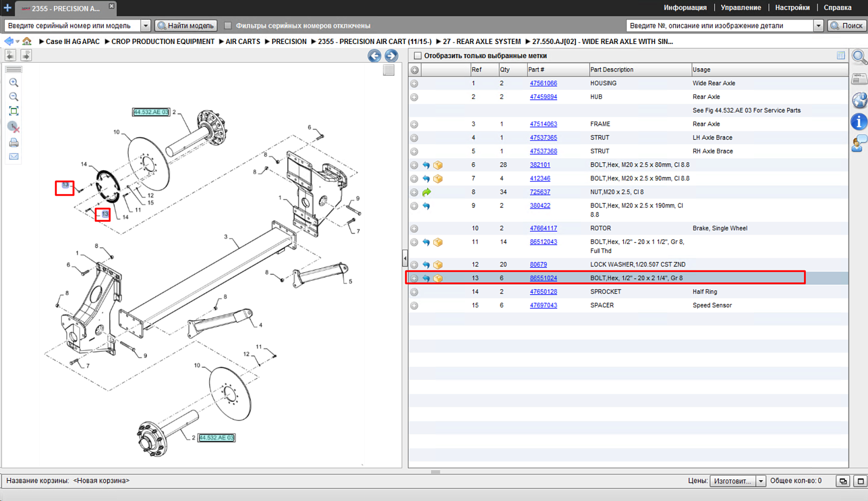
Task: Collapse the diagram panel using the splitter arrow
Action: [405, 258]
